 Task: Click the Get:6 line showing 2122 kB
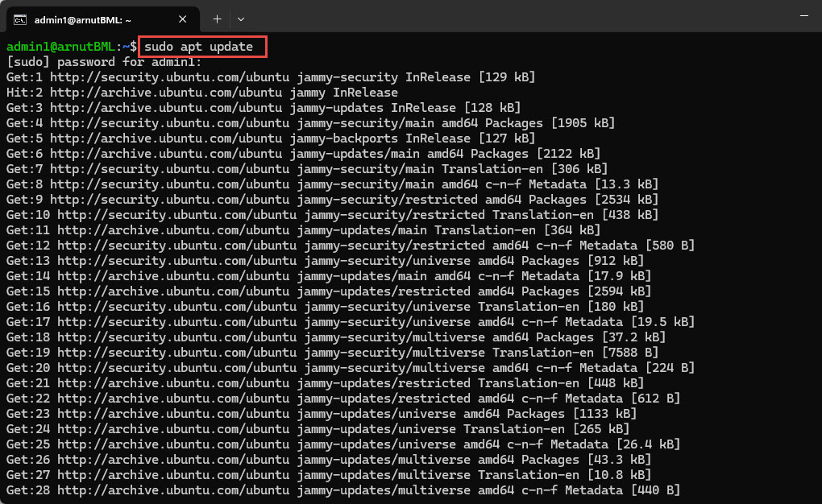(x=303, y=154)
